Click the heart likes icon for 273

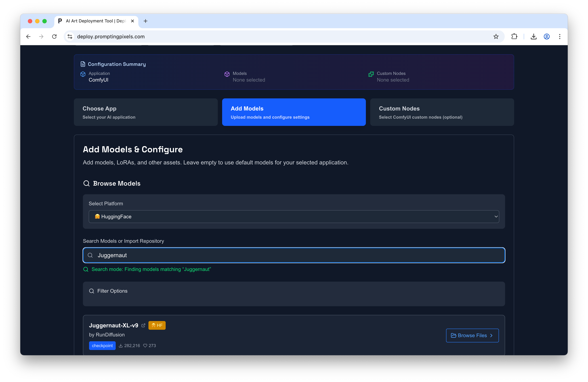(145, 345)
